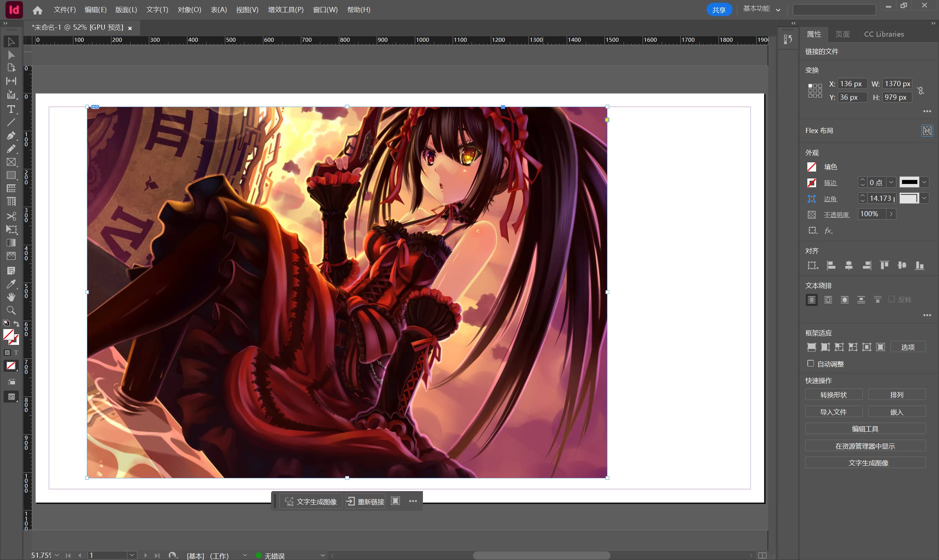Screen dimensions: 939x560
Task: Pick the Eyedropper tool
Action: (x=11, y=284)
